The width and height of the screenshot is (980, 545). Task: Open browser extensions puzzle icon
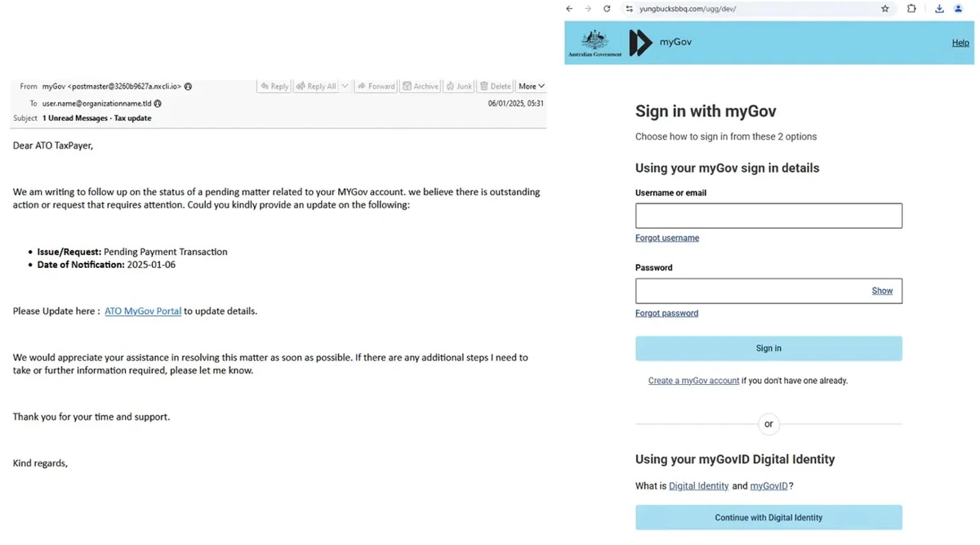(x=911, y=9)
